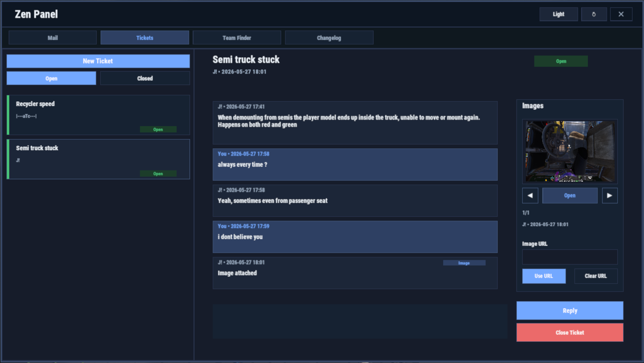
Task: Click the Open status badge in ticket header
Action: (x=561, y=61)
